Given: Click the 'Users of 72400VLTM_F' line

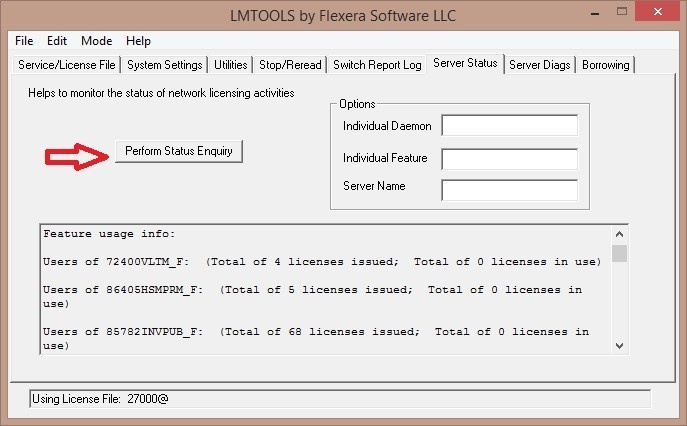Looking at the screenshot, I should click(x=322, y=262).
